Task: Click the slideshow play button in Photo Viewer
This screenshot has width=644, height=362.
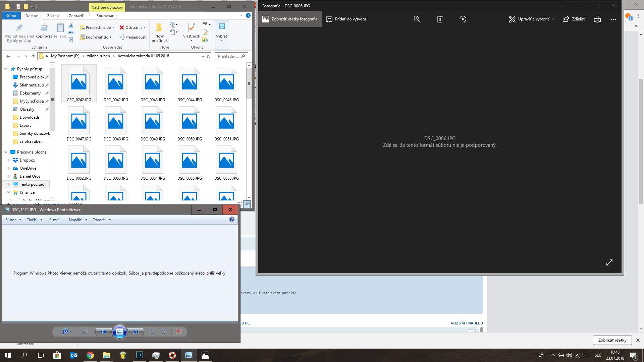Action: (x=119, y=331)
